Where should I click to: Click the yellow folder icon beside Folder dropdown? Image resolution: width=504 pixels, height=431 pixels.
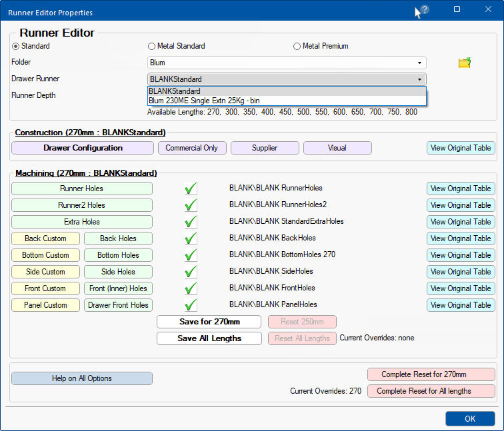465,63
